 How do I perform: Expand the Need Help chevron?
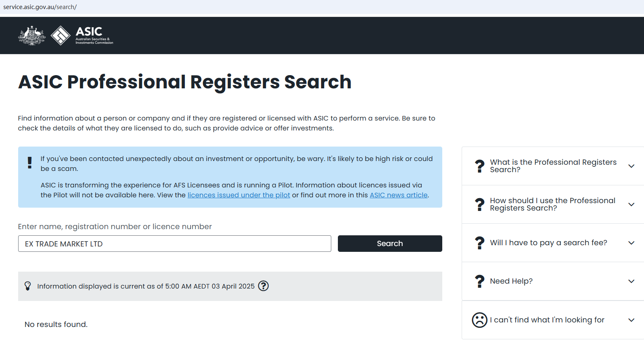click(631, 281)
